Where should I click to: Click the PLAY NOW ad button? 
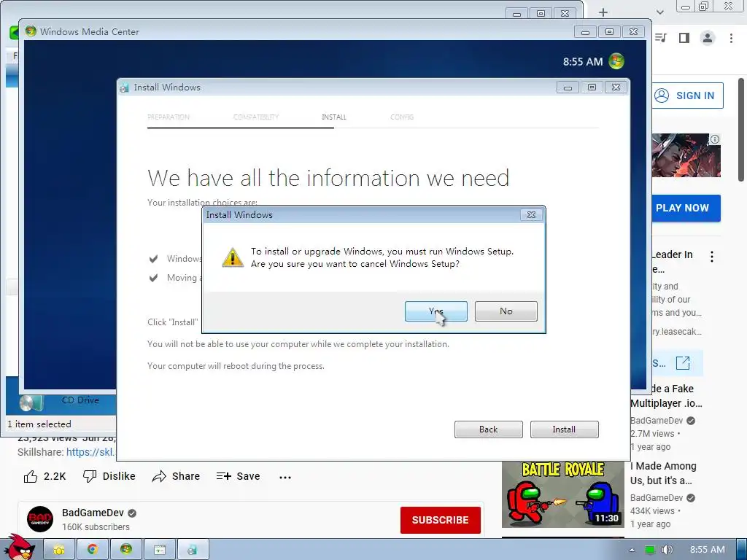(686, 208)
